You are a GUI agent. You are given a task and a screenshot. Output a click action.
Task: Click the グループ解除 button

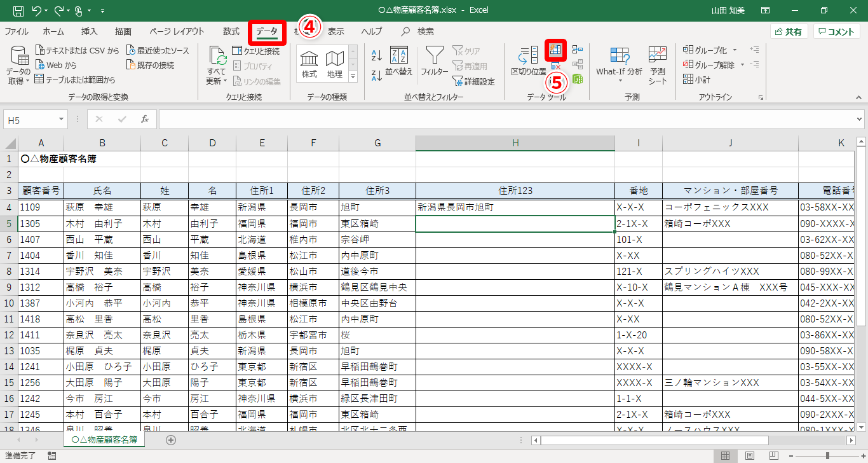click(x=709, y=64)
